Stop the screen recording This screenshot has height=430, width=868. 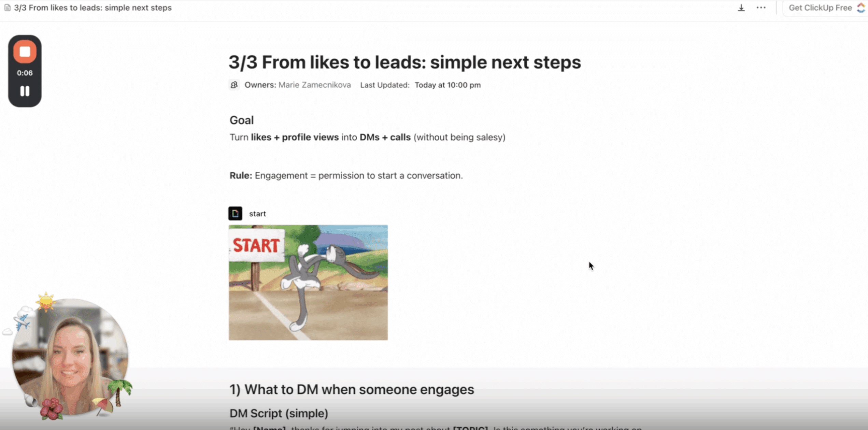(25, 52)
